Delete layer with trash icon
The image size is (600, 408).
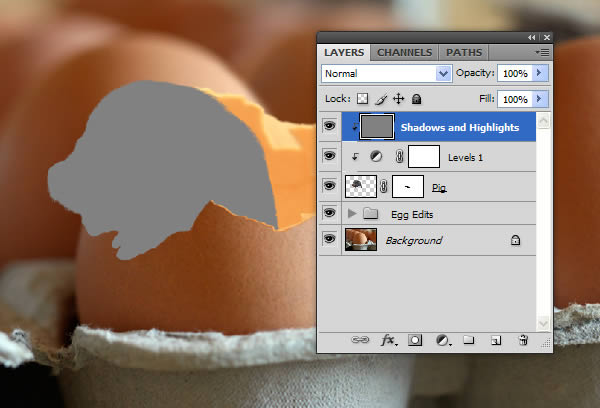[x=523, y=340]
